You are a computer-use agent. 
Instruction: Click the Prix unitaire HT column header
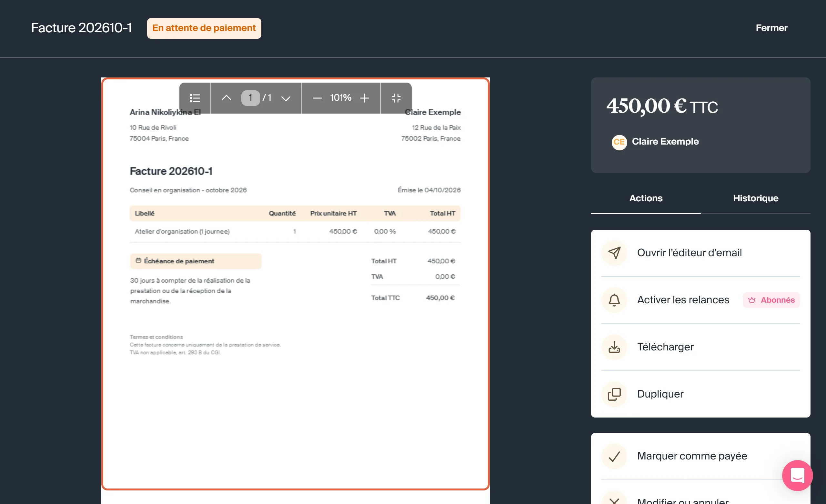tap(333, 213)
